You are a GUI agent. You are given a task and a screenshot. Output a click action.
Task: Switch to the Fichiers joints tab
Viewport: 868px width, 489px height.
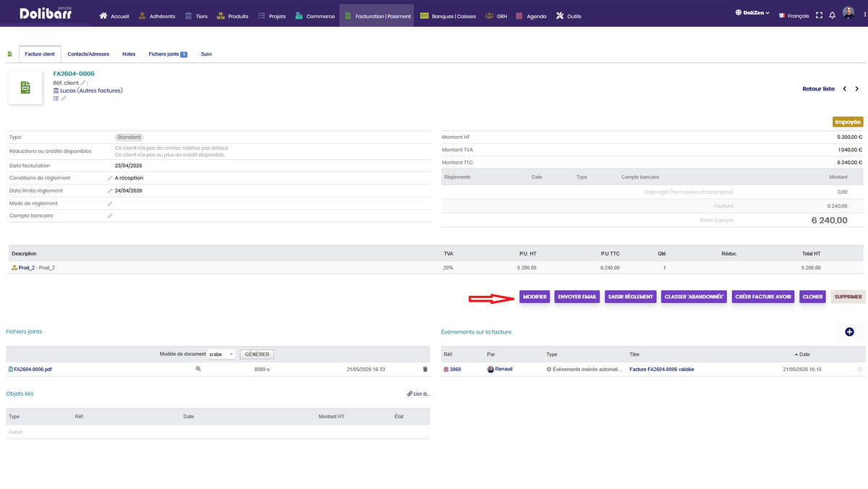click(x=168, y=54)
